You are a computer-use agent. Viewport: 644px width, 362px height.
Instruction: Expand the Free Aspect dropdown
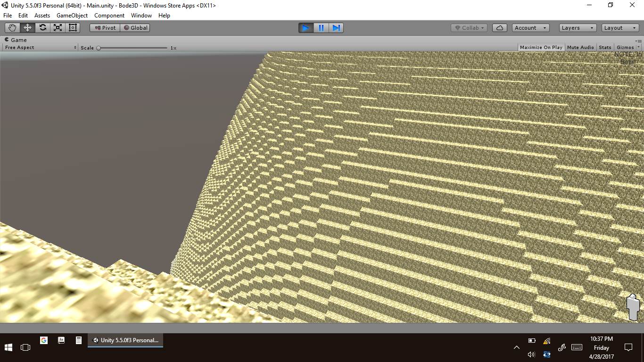41,48
